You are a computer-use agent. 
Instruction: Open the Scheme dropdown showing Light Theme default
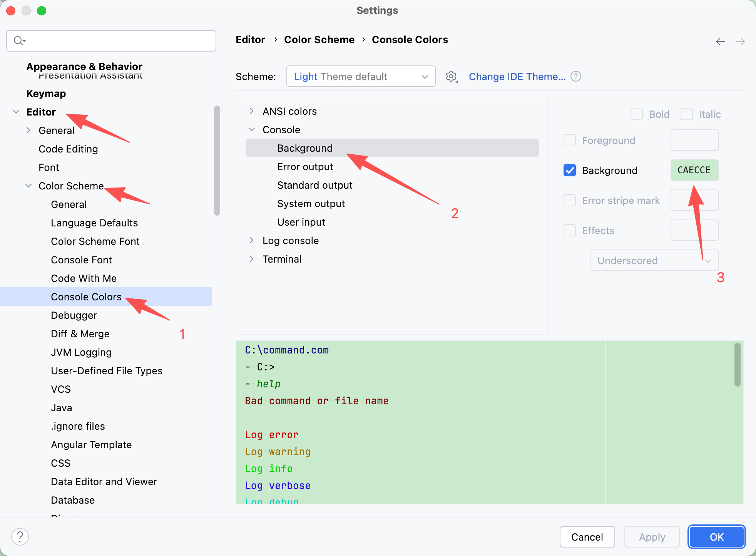(361, 77)
